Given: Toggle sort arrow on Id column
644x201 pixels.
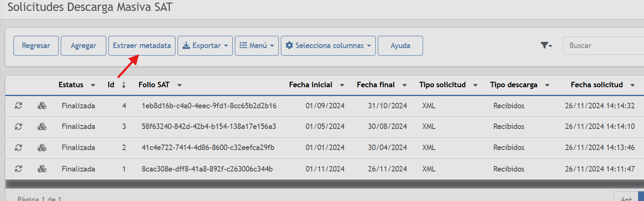Looking at the screenshot, I should coord(124,85).
